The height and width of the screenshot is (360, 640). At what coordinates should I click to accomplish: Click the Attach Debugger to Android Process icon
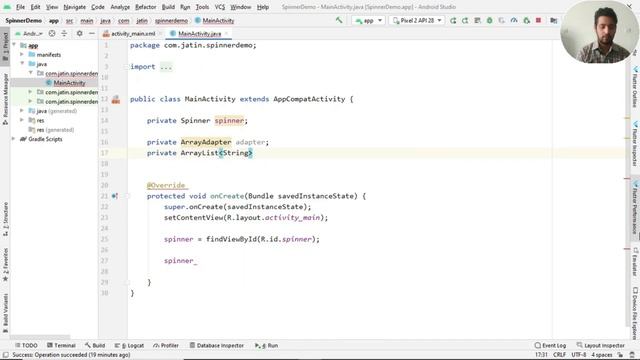(527, 20)
